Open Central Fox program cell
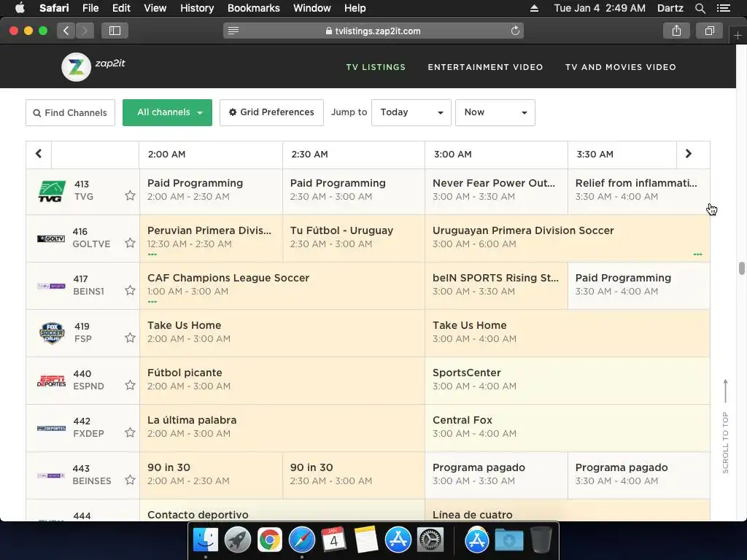The image size is (747, 560). (567, 428)
